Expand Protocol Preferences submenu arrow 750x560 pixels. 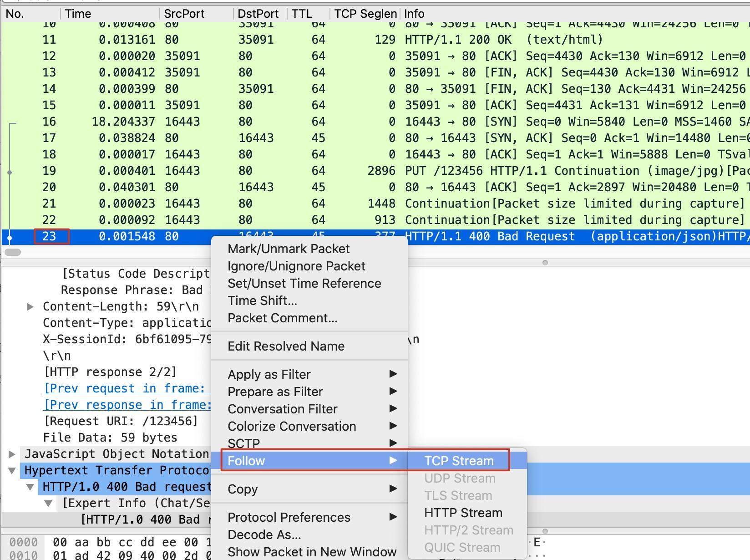(393, 517)
